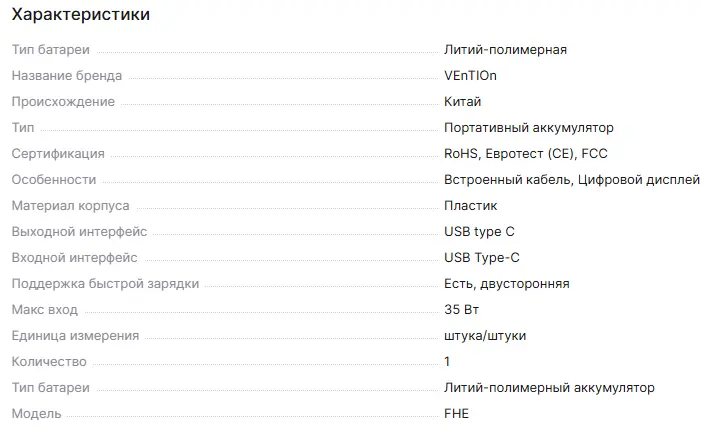Click the Название бренда label
This screenshot has width=708, height=433.
point(67,76)
